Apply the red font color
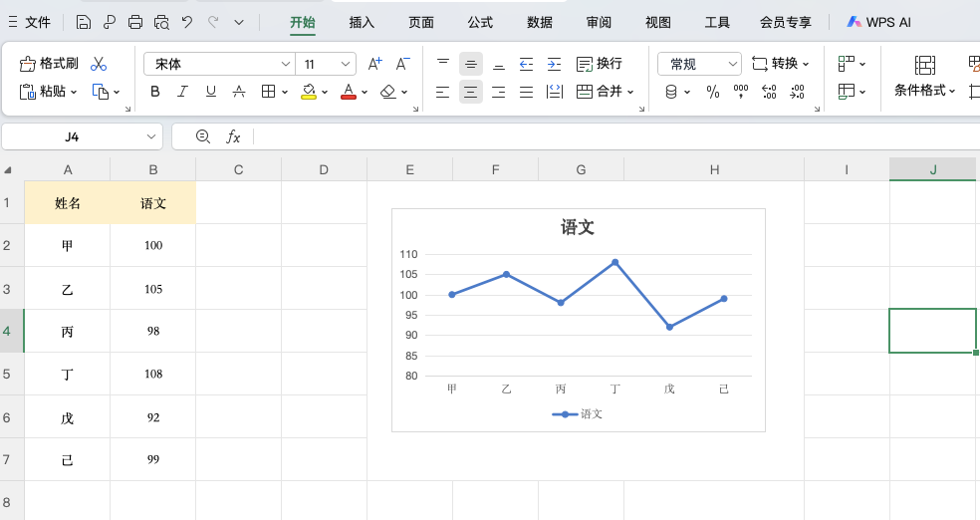980x520 pixels. pyautogui.click(x=349, y=92)
